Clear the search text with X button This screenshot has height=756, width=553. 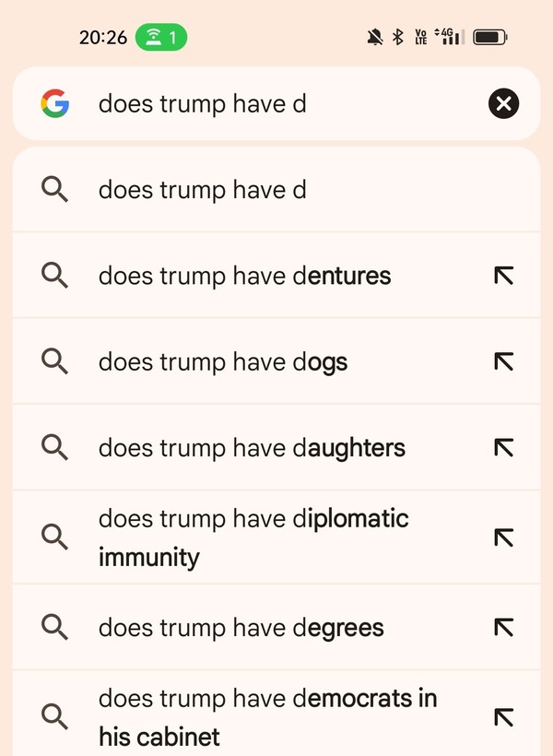point(503,103)
